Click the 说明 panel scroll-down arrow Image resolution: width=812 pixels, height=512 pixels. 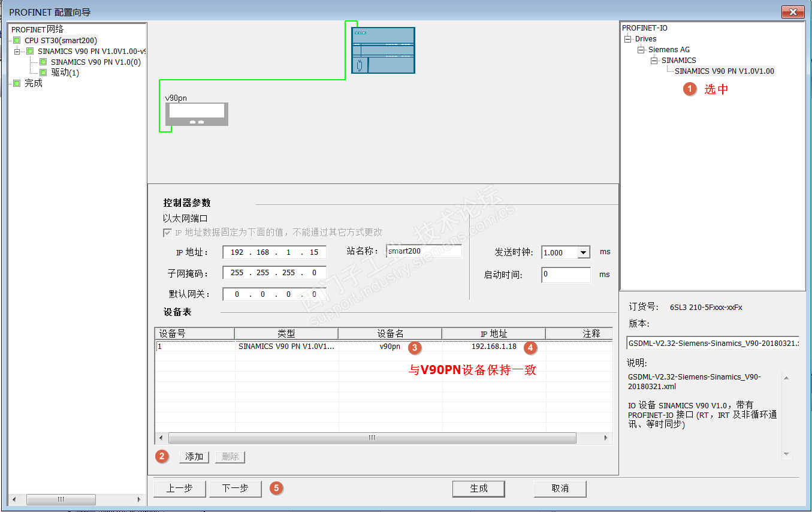tap(787, 454)
